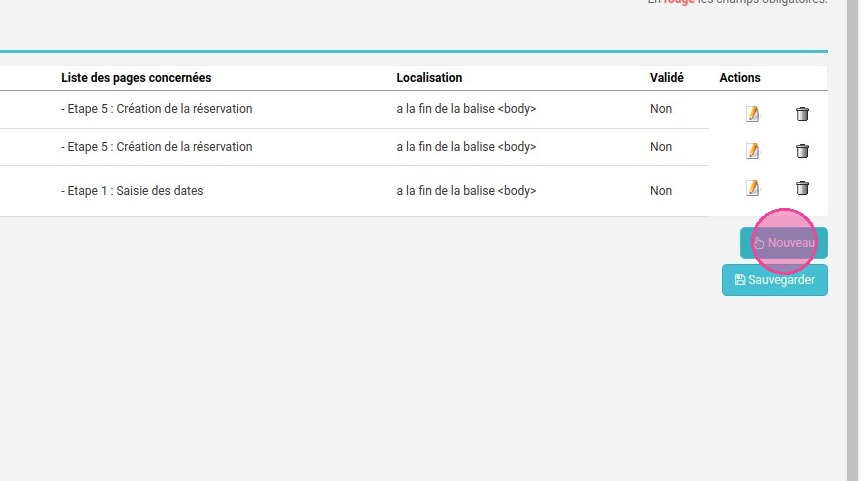Delete the Etape 1 Saisie des dates row
860x481 pixels.
802,188
